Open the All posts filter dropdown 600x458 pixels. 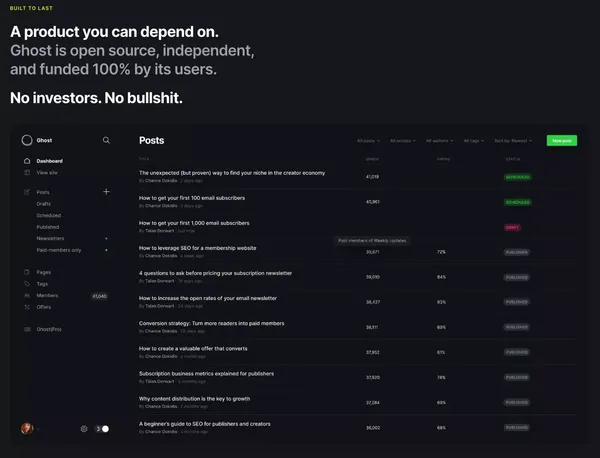point(368,141)
